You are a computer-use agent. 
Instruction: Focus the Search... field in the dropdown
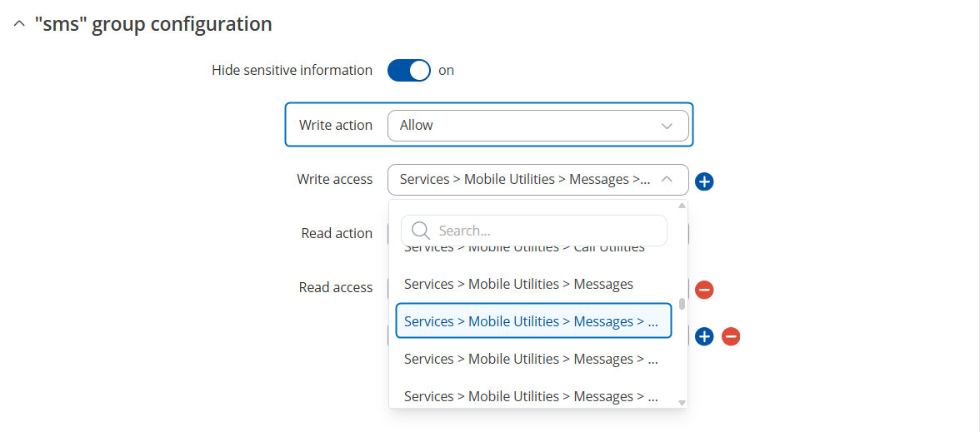(533, 231)
